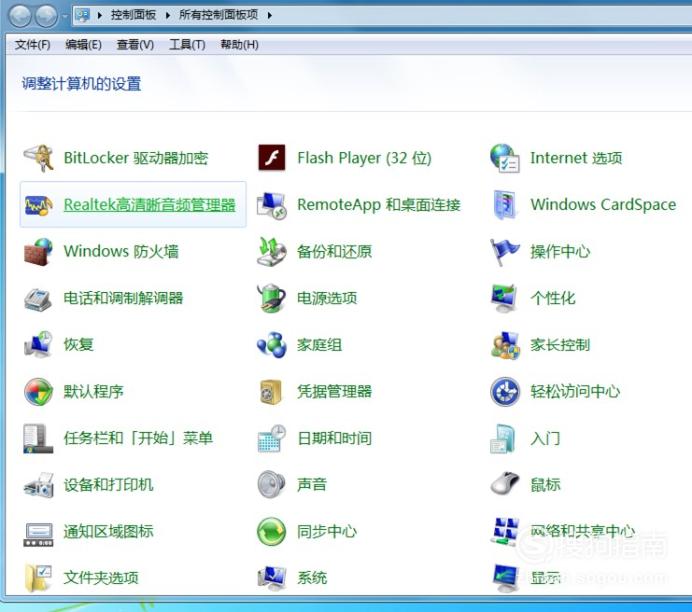Open the Getting Started (入门) icon
Viewport: 692px width, 612px height.
tap(503, 439)
